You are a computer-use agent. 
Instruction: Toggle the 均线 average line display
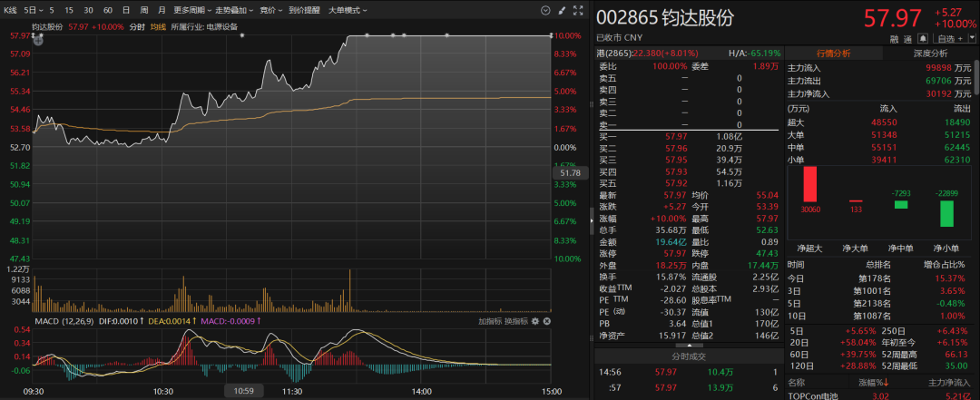pos(158,27)
